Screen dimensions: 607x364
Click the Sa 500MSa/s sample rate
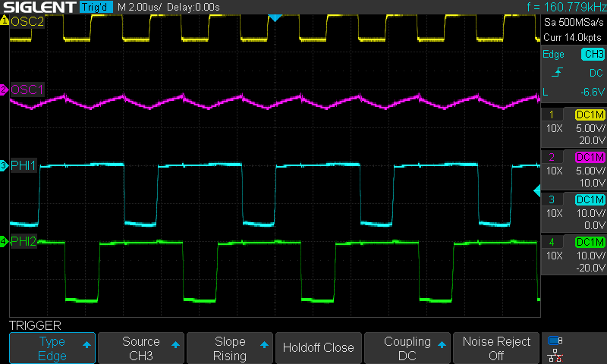pyautogui.click(x=574, y=22)
